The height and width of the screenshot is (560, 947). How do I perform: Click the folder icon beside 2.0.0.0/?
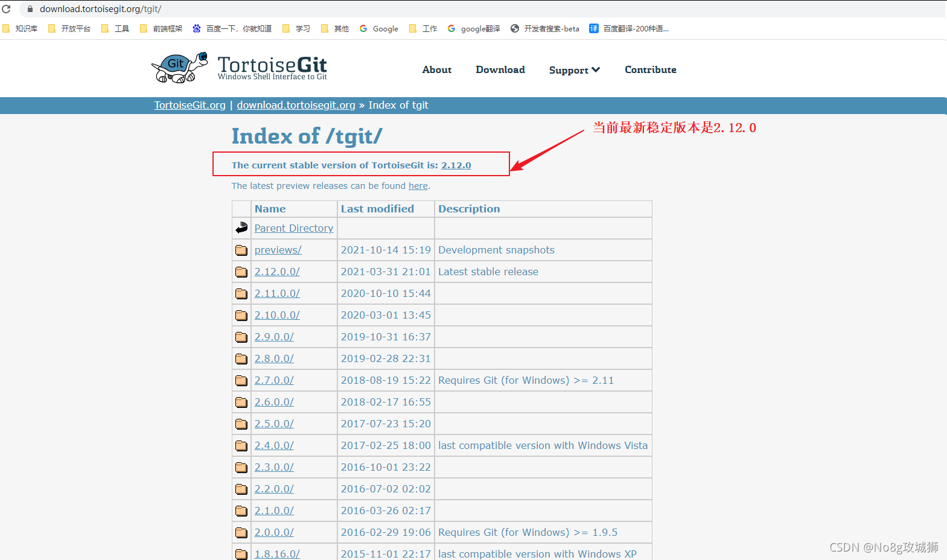pos(241,532)
